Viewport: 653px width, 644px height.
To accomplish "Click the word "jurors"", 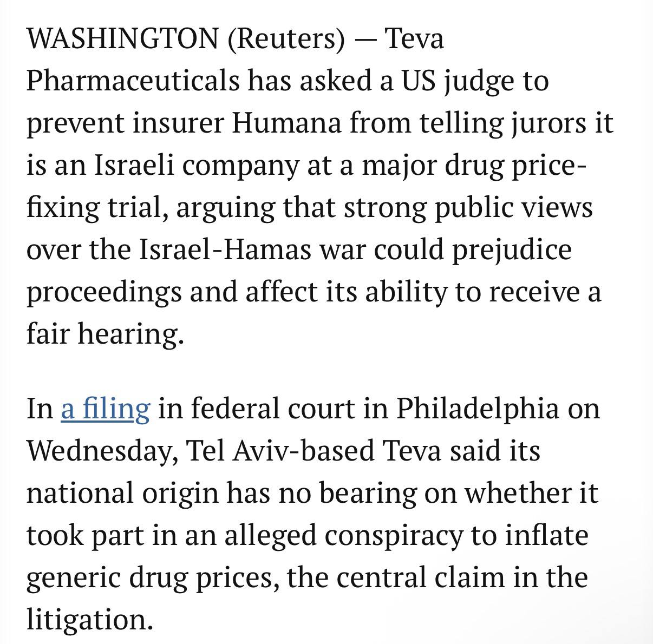I will tap(548, 123).
